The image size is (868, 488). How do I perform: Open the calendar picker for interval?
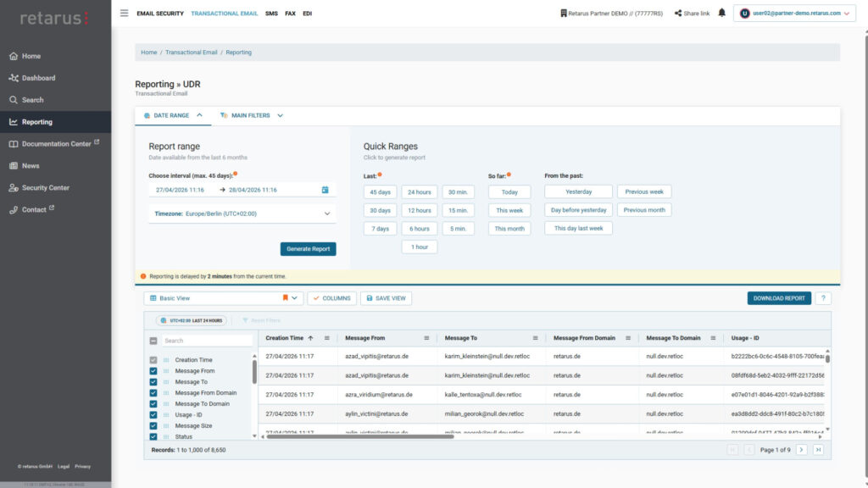point(325,190)
